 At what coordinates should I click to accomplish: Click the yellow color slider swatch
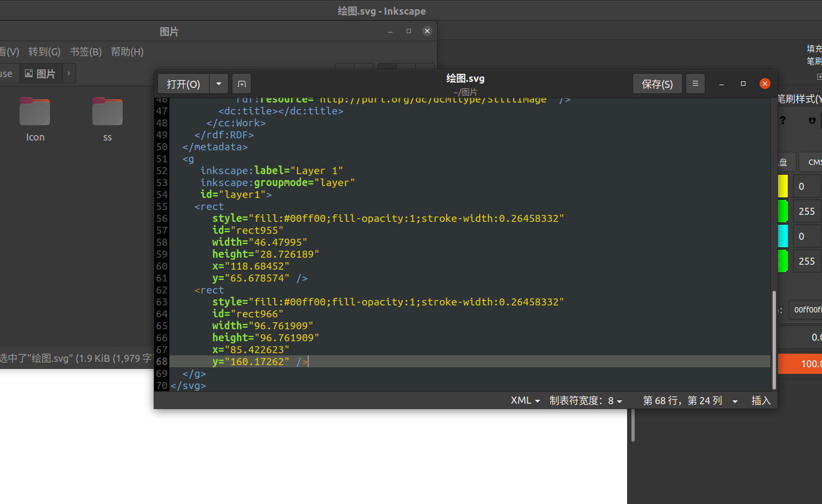coord(783,187)
